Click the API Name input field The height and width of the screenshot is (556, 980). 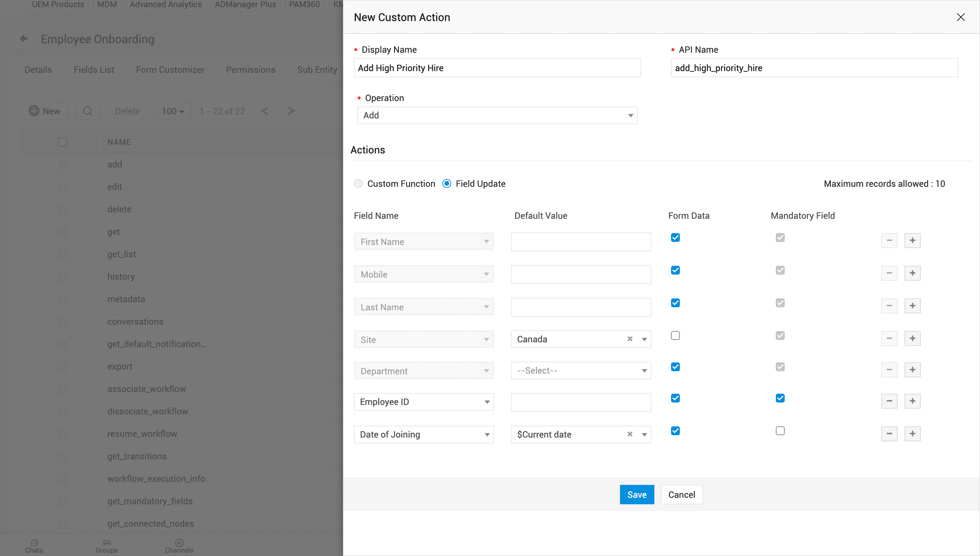point(814,68)
